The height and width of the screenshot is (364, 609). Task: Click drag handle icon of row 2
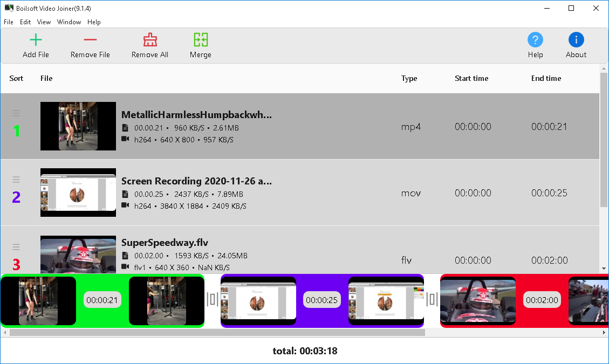click(16, 180)
